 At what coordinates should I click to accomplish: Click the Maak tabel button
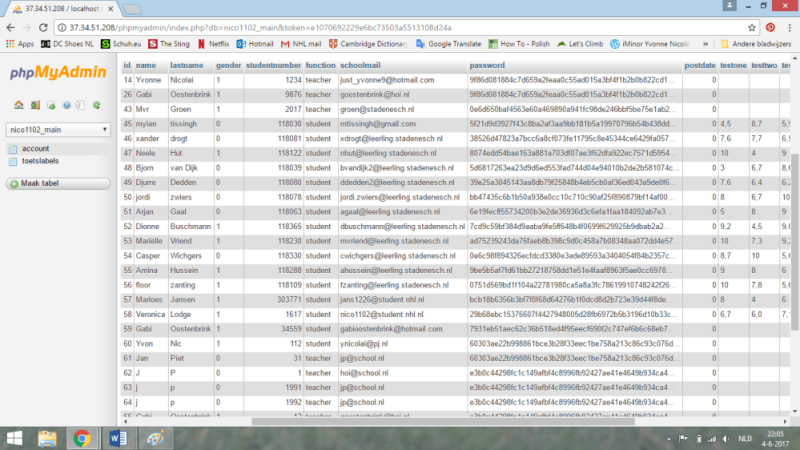coord(58,183)
